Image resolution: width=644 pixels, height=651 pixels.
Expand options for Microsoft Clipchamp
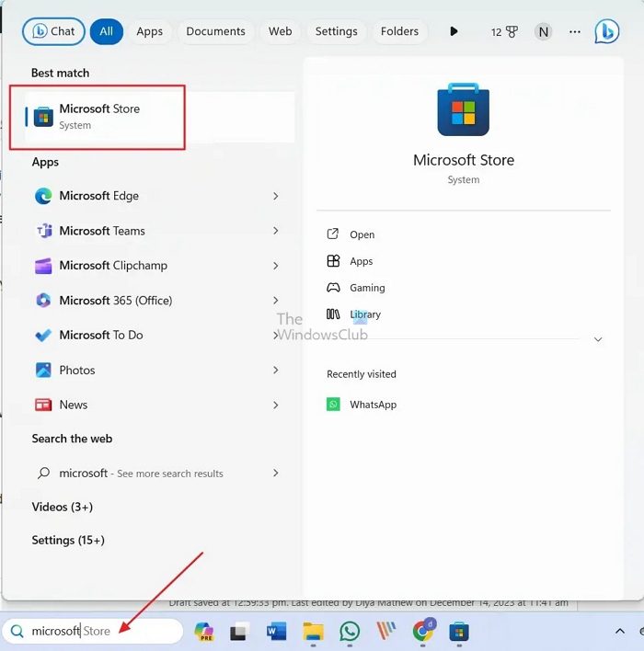[x=276, y=266]
